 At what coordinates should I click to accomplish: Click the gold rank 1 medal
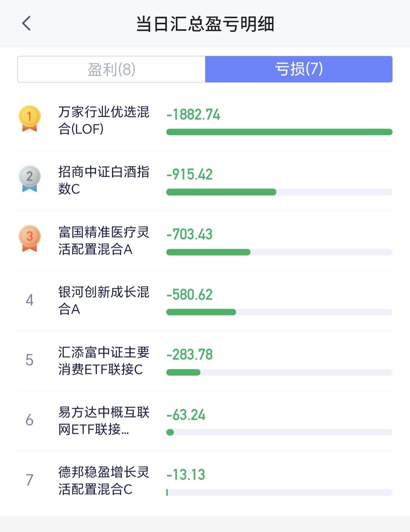click(x=29, y=118)
